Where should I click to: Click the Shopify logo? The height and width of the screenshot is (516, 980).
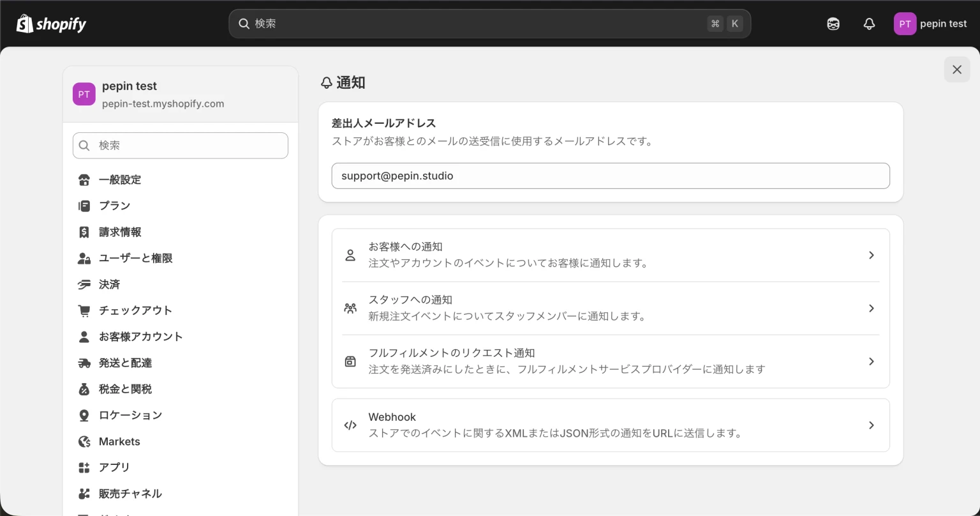click(51, 23)
